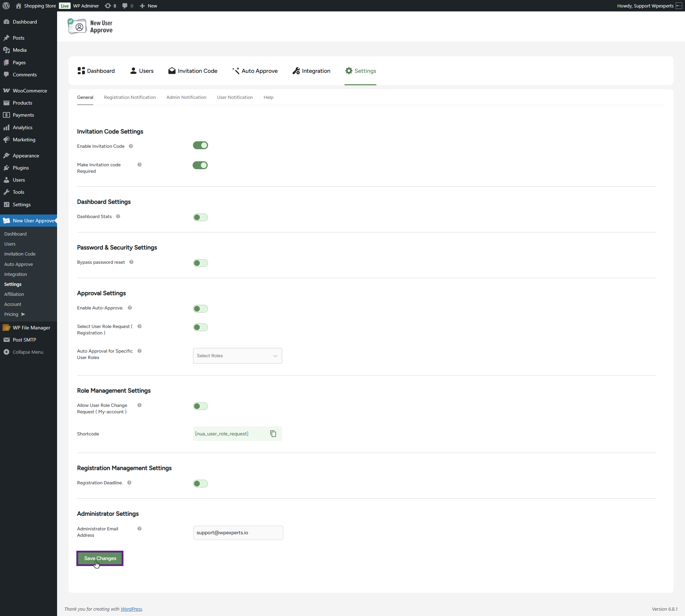The height and width of the screenshot is (616, 685).
Task: Click the Save Changes button
Action: tap(100, 558)
